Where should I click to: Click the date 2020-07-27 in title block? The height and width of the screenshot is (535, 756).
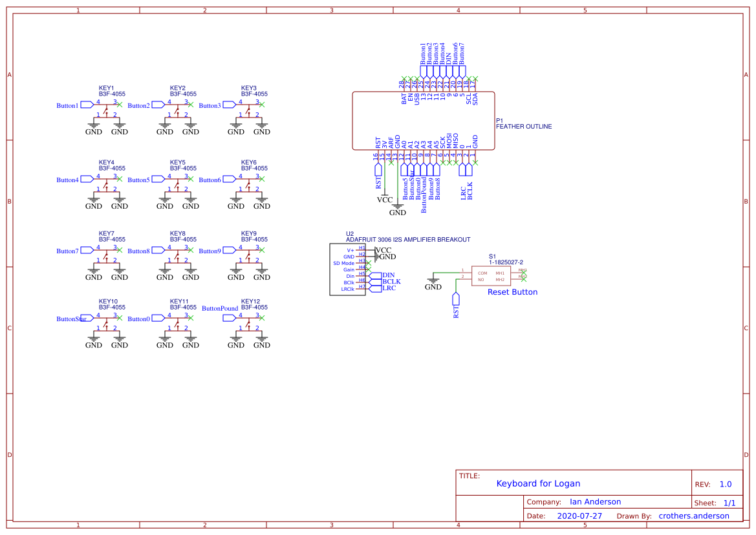point(579,516)
